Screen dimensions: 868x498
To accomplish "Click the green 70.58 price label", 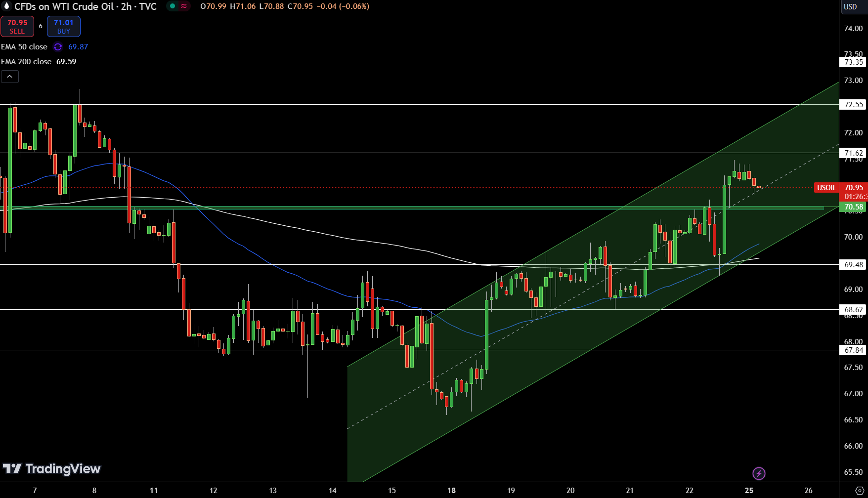I will 854,207.
